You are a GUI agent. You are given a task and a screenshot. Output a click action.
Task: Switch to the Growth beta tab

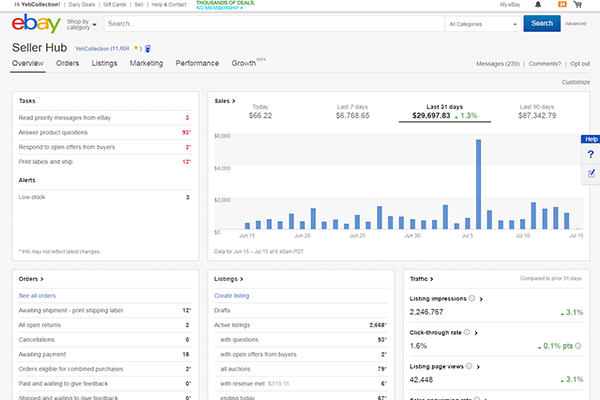[248, 63]
